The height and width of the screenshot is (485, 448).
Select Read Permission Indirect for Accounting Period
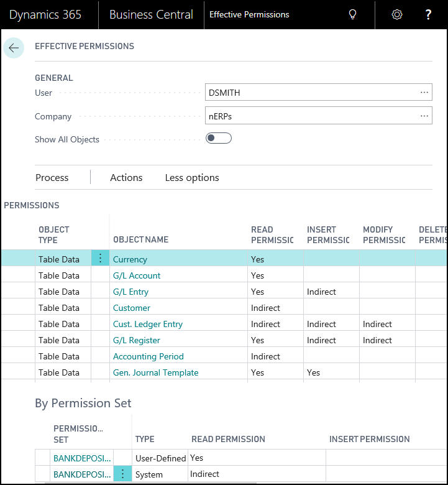pos(275,356)
